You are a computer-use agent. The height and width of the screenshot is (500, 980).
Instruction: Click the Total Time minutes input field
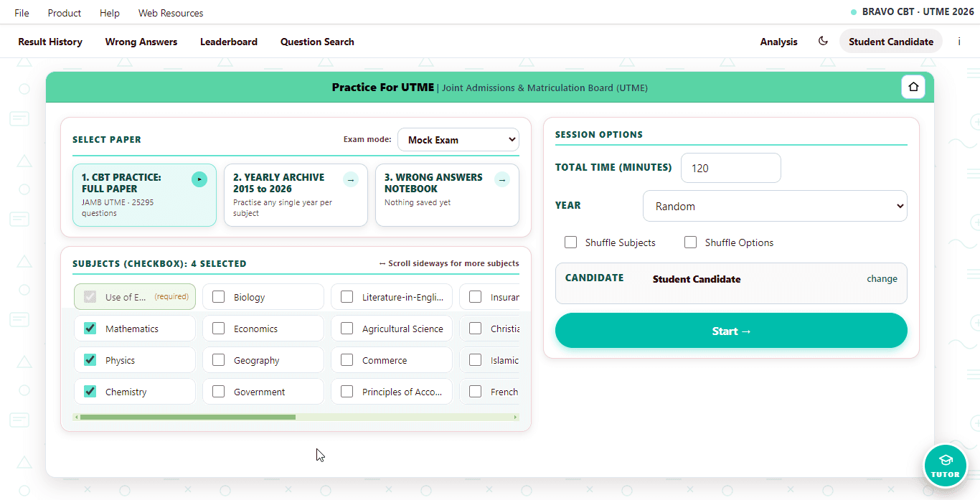[x=730, y=168]
